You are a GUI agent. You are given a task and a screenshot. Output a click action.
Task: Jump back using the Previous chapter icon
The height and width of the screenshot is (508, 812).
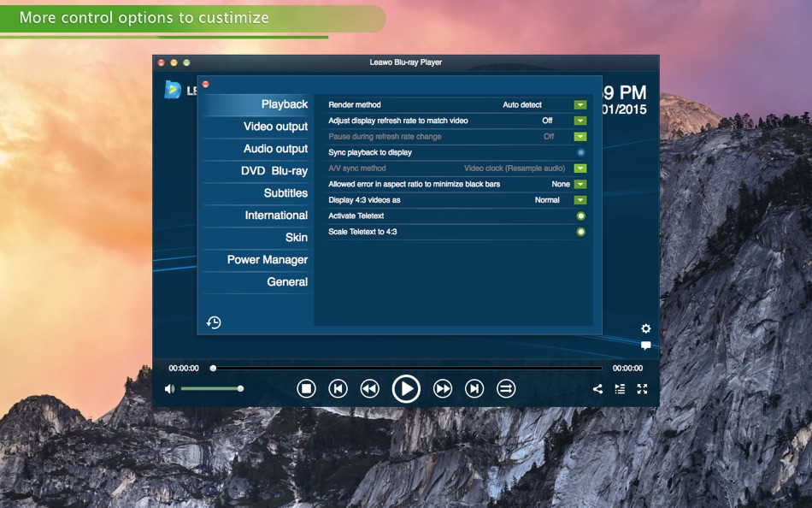(x=338, y=388)
